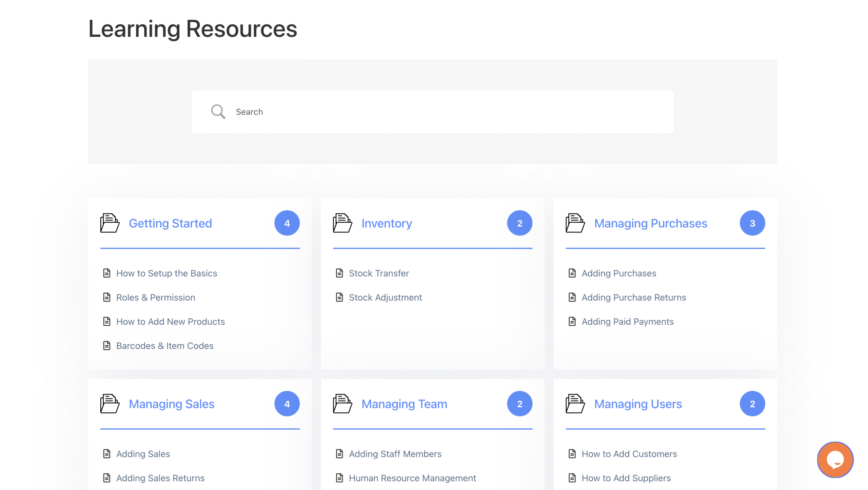Open the Human Resource Management article

412,478
